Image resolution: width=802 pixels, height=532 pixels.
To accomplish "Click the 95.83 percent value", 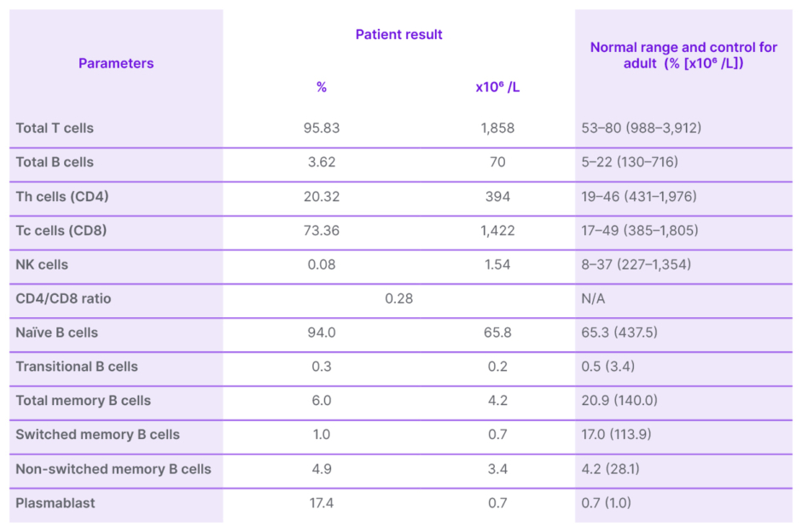I will [x=322, y=128].
